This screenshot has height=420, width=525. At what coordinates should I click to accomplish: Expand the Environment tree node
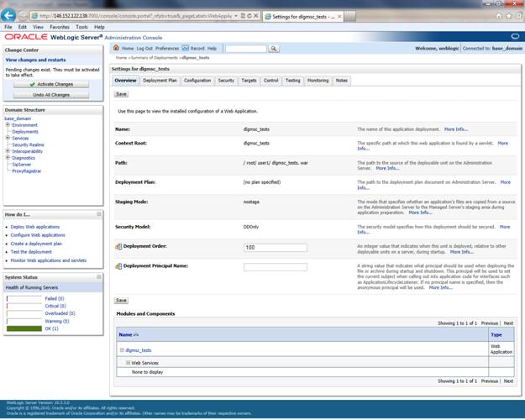tap(8, 125)
